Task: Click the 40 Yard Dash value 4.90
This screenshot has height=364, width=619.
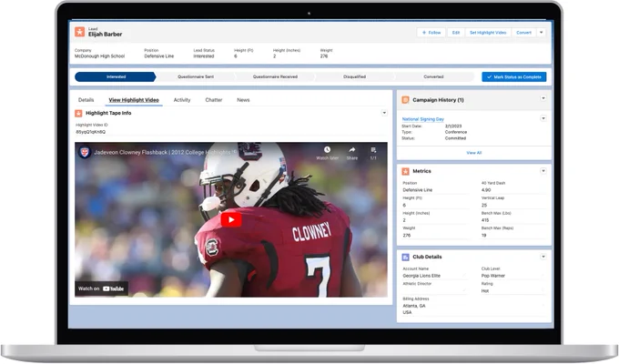Action: 486,190
